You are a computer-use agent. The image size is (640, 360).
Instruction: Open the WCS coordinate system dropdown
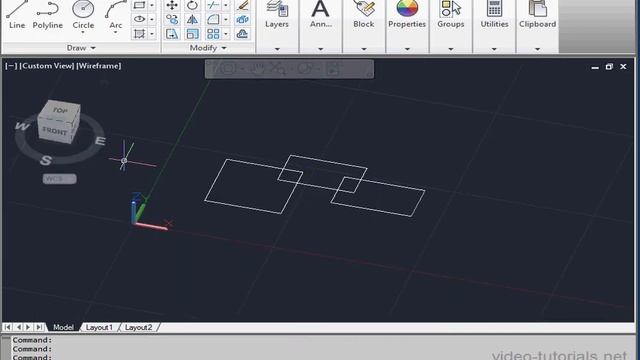[x=60, y=179]
